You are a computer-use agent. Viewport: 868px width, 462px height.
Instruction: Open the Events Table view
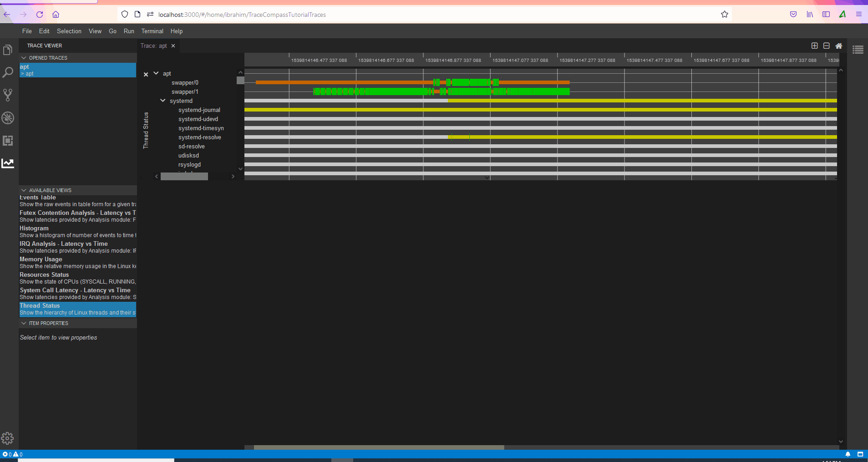point(77,201)
